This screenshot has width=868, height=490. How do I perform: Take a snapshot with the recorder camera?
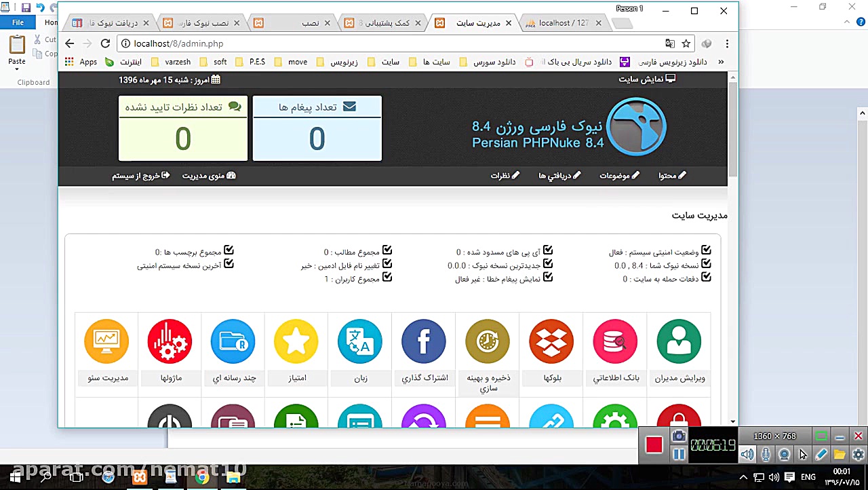point(679,436)
